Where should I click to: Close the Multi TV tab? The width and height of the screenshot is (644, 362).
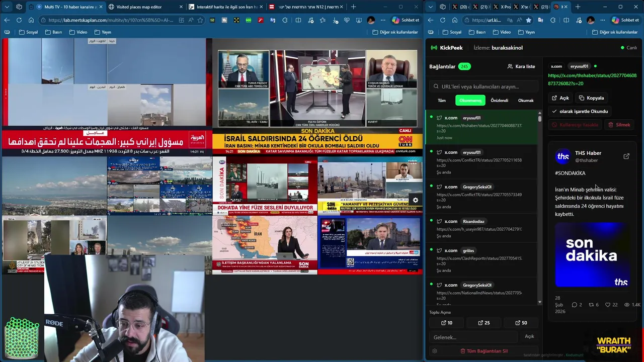coord(101,7)
